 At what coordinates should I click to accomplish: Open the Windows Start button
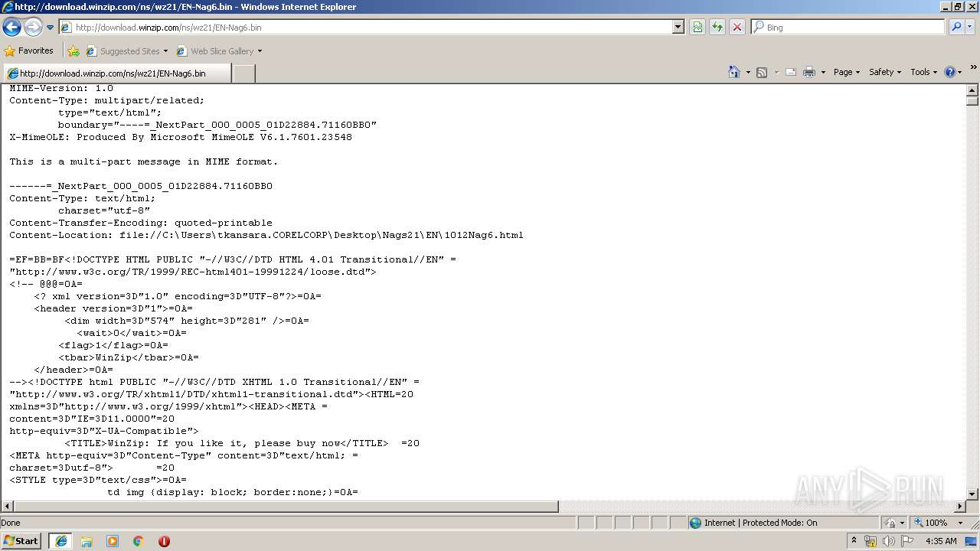21,540
